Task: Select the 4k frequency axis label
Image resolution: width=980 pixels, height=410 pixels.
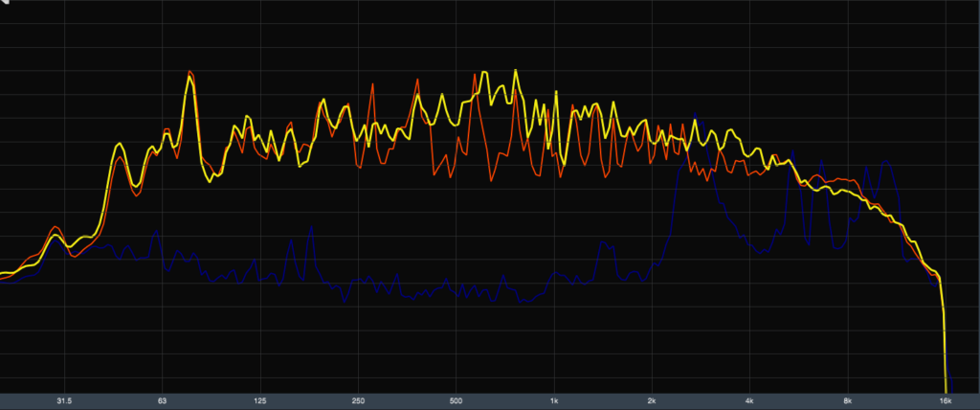Action: (750, 400)
